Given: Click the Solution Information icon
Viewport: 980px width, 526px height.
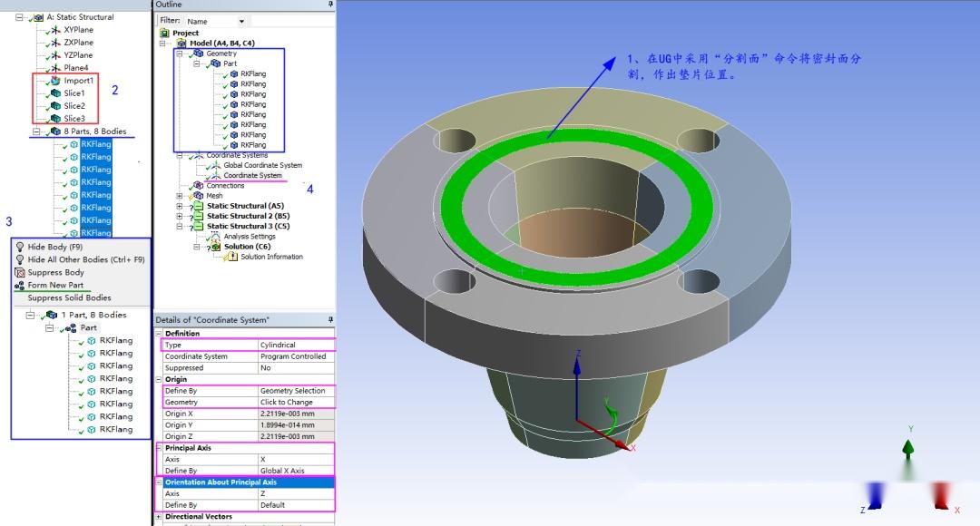Looking at the screenshot, I should (x=232, y=257).
